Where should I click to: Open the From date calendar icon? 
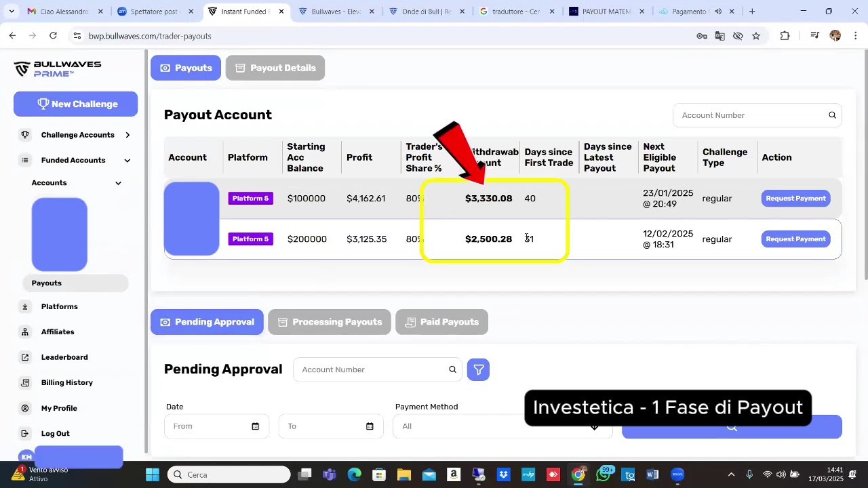tap(256, 426)
